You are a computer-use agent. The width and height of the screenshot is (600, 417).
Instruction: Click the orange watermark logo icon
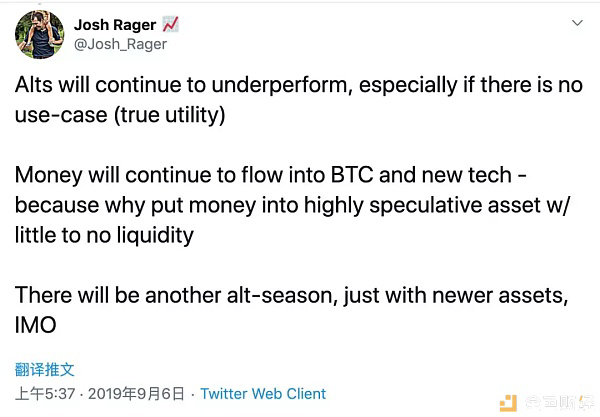click(508, 403)
